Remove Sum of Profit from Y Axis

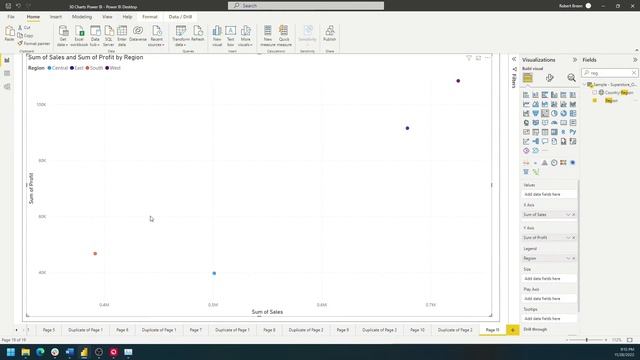pyautogui.click(x=573, y=238)
